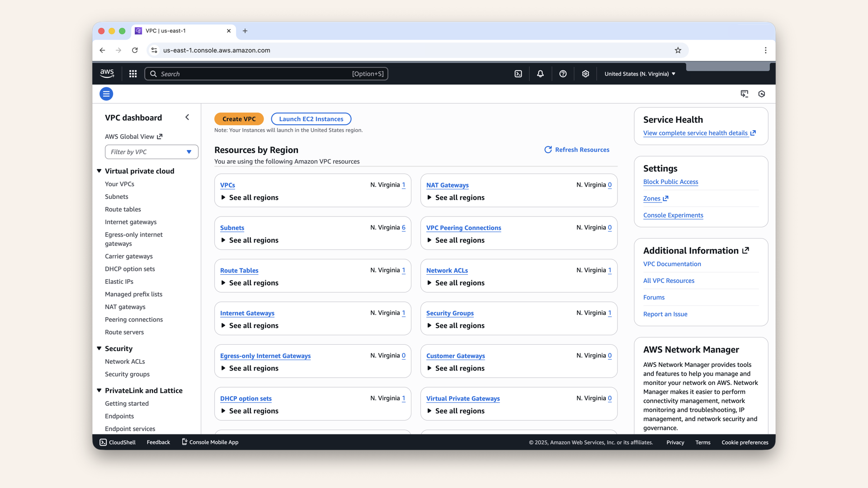Open View complete service health details
Image resolution: width=868 pixels, height=488 pixels.
[696, 133]
